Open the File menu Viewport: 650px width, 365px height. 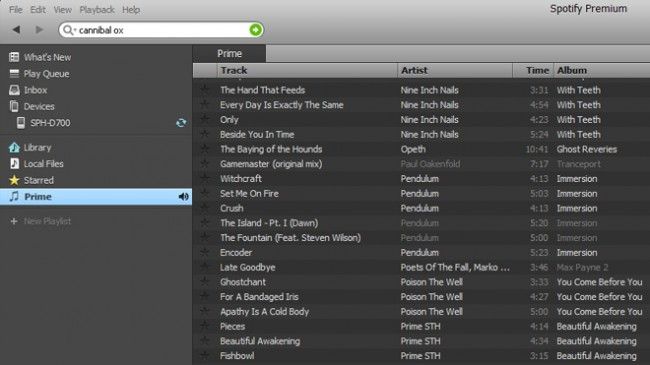(x=16, y=10)
